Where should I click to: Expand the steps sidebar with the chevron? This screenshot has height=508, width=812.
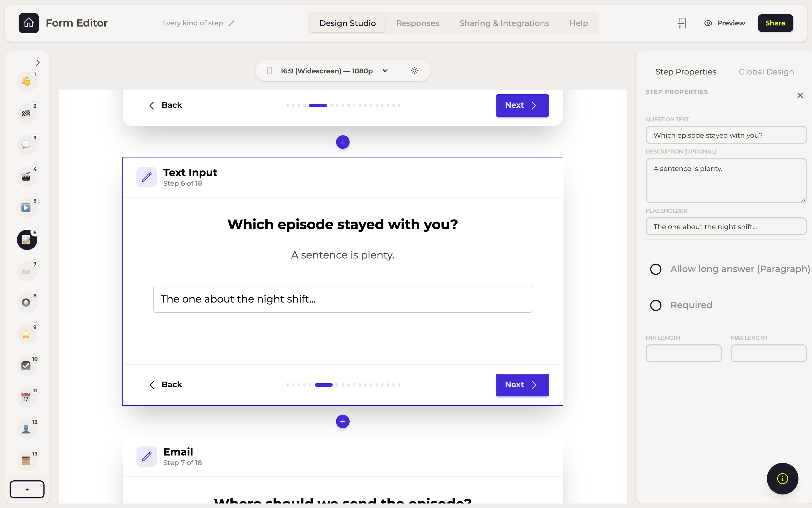point(38,62)
